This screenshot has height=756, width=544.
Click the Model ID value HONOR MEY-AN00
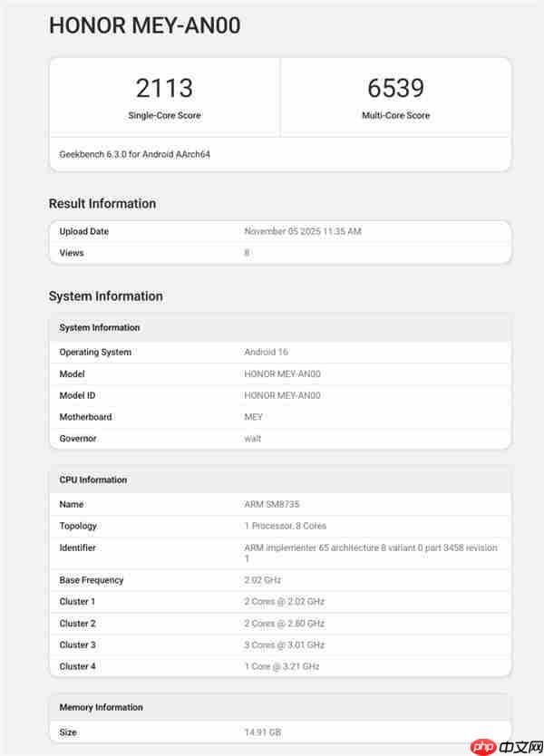[282, 395]
